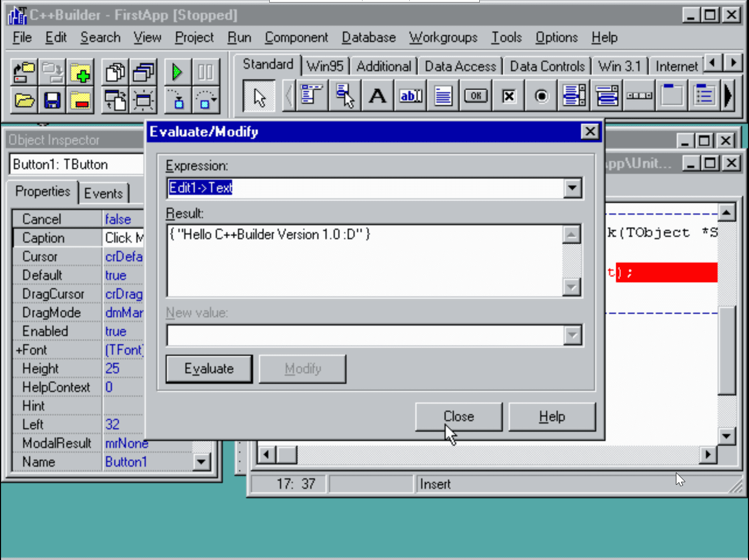This screenshot has width=749, height=560.
Task: Click the Pause toolbar icon
Action: click(x=205, y=73)
